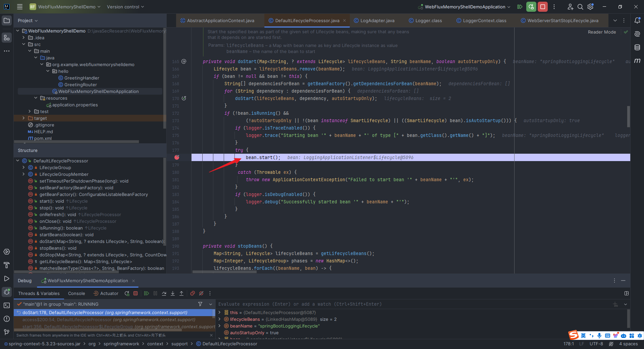Close DefaultLifecycleProcessor.java tab

pos(344,20)
